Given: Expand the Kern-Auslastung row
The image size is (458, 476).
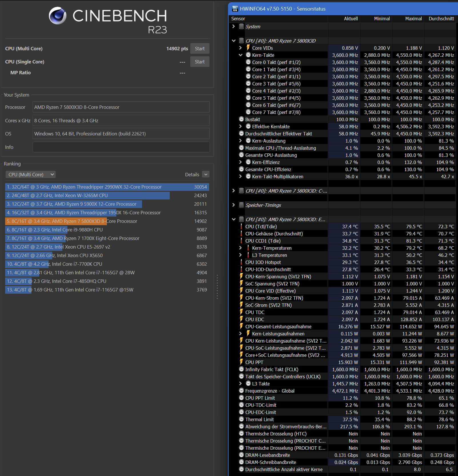Looking at the screenshot, I should 241,141.
